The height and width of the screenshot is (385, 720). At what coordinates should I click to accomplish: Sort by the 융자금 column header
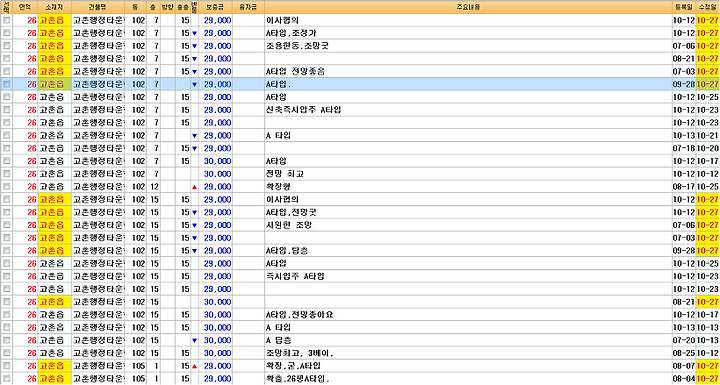click(248, 7)
